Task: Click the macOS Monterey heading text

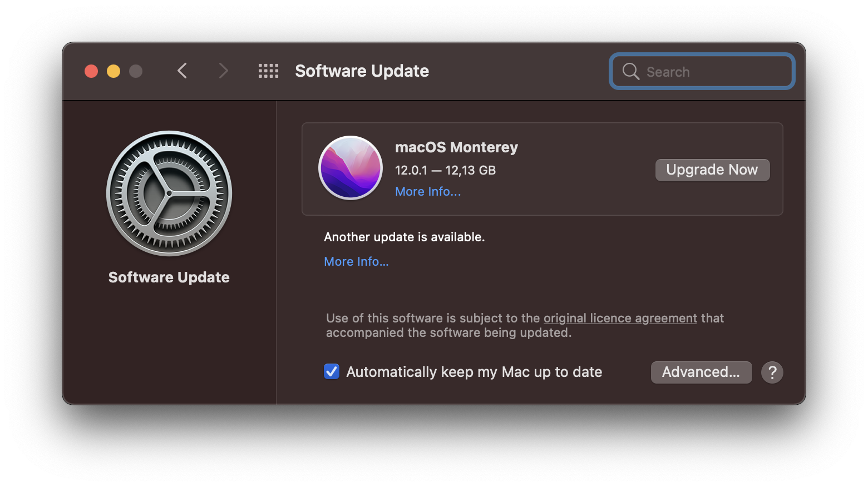Action: 456,147
